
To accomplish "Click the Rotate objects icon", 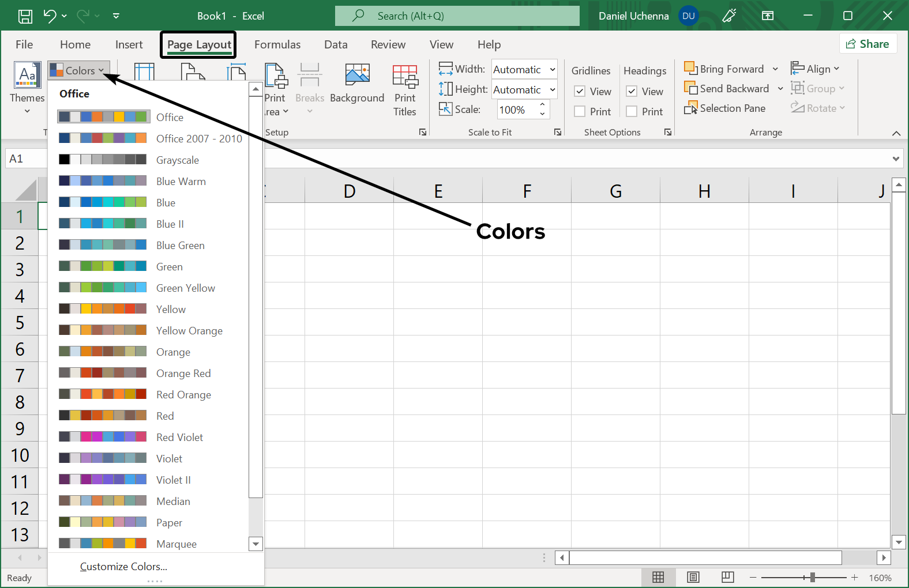I will point(798,108).
